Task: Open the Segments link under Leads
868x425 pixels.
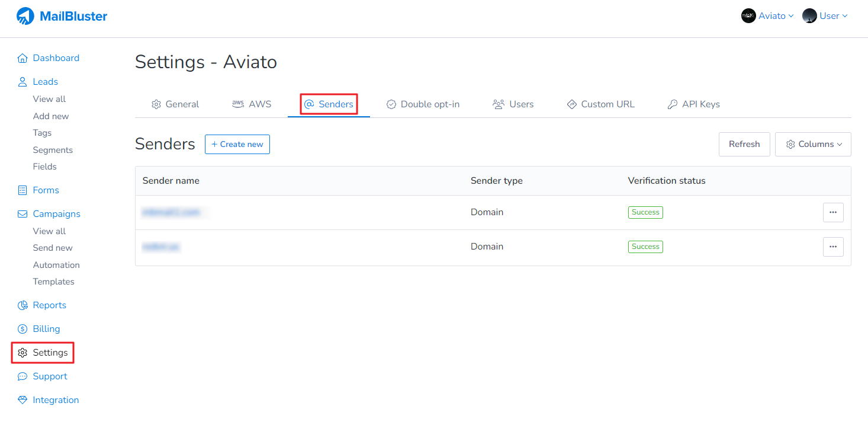Action: pos(53,150)
